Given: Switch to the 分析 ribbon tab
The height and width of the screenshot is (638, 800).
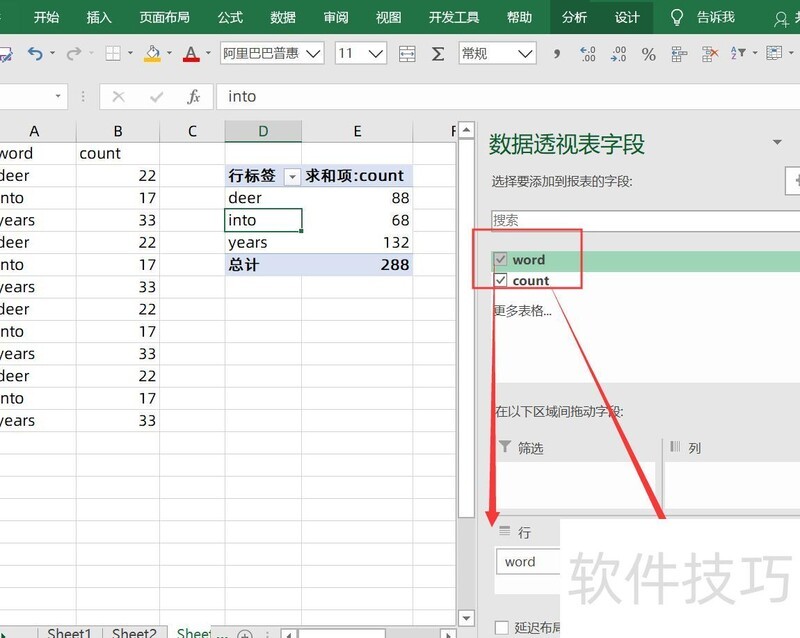Looking at the screenshot, I should click(574, 17).
